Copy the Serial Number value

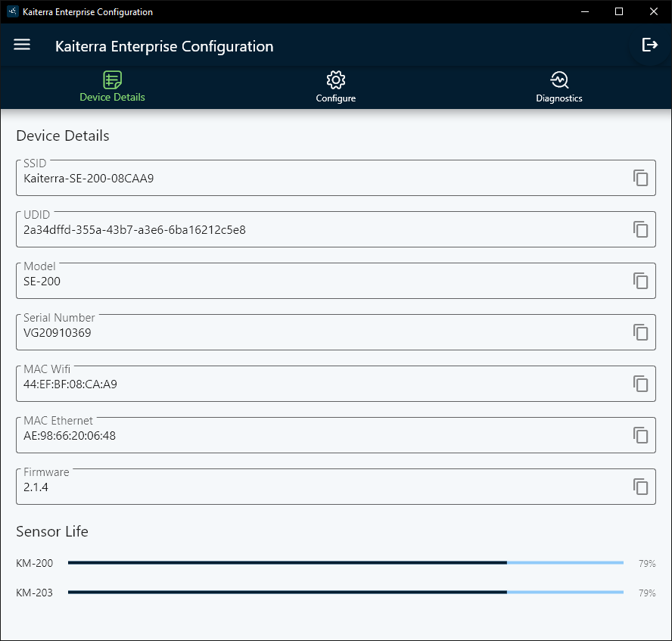(x=641, y=332)
